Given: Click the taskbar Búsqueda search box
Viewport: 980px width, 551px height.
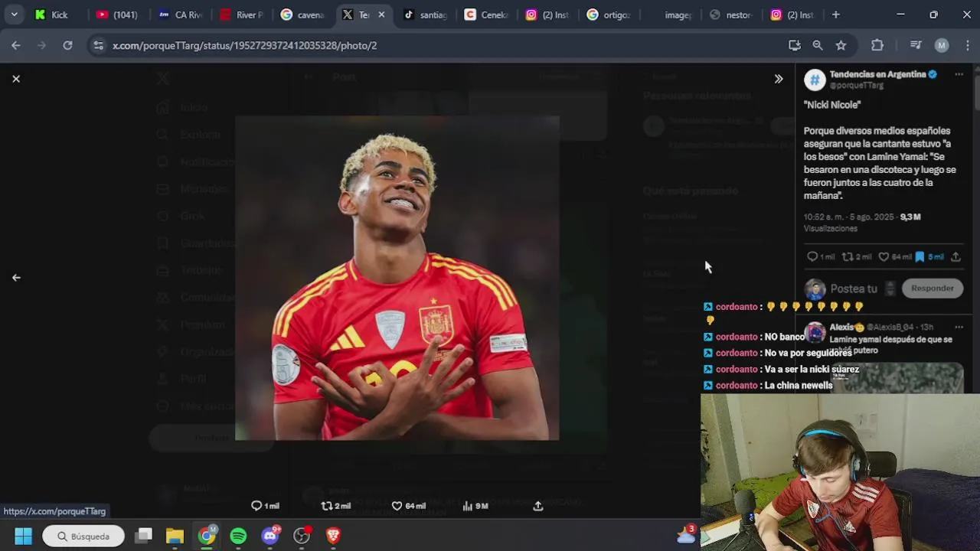Looking at the screenshot, I should [x=83, y=536].
